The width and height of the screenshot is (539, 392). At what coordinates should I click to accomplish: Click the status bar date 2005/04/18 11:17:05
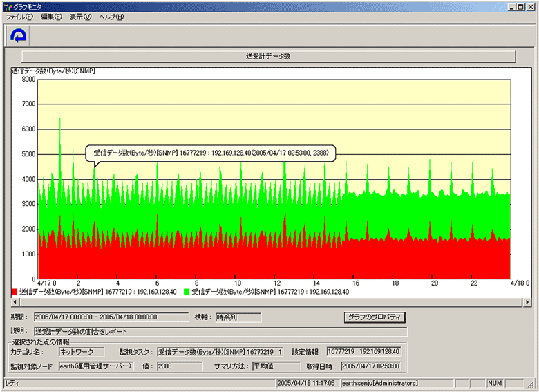click(x=306, y=384)
